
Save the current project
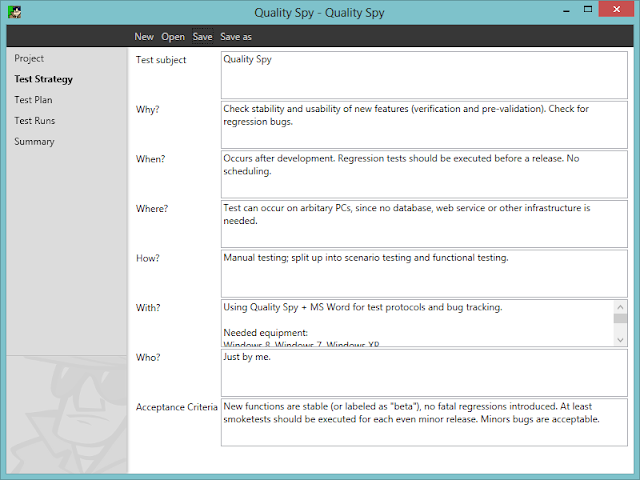click(x=202, y=37)
